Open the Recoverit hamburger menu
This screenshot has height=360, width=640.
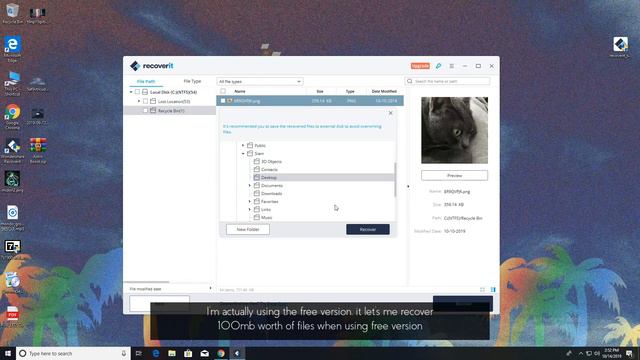(451, 66)
